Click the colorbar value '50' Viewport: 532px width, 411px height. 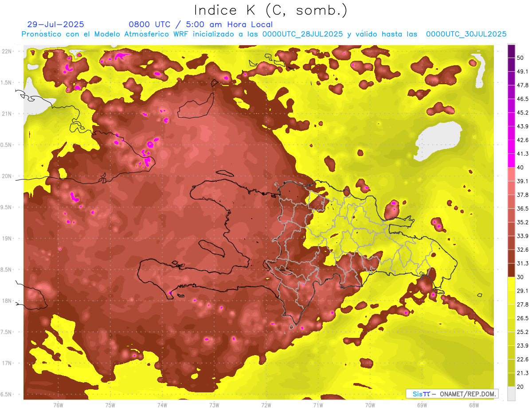520,58
